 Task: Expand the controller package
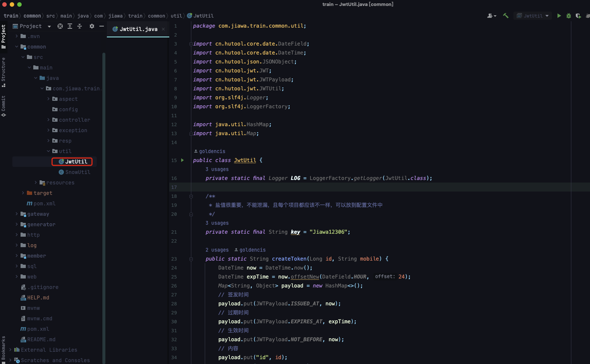point(48,120)
